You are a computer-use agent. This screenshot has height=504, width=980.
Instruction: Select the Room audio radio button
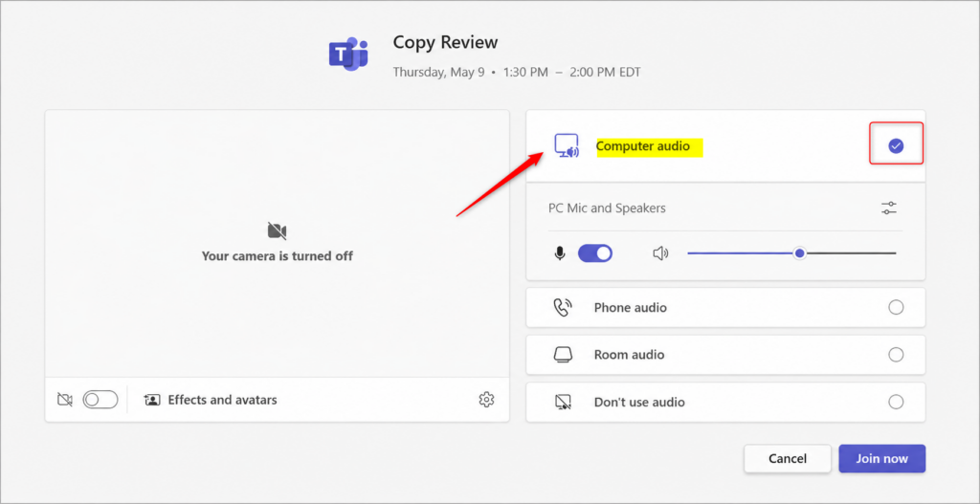click(896, 355)
